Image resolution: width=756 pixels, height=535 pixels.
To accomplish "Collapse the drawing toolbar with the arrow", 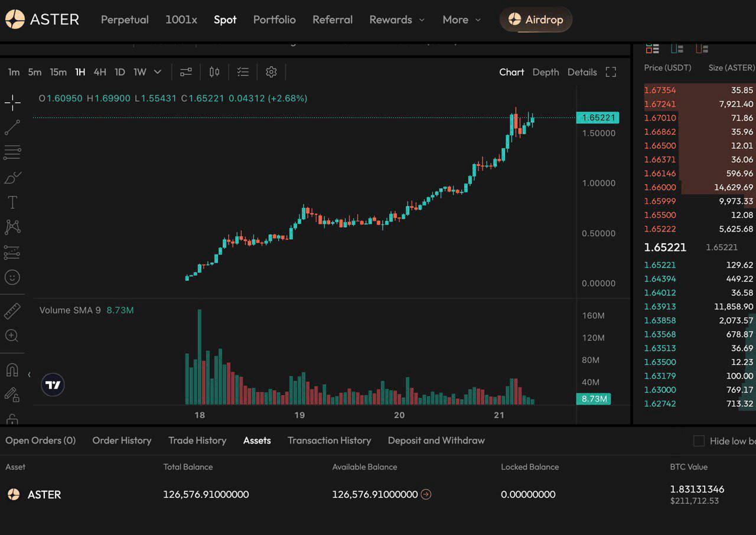I will [29, 374].
